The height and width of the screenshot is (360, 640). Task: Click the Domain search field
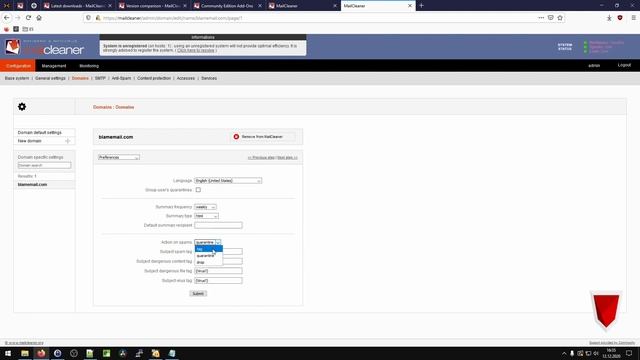coord(44,165)
